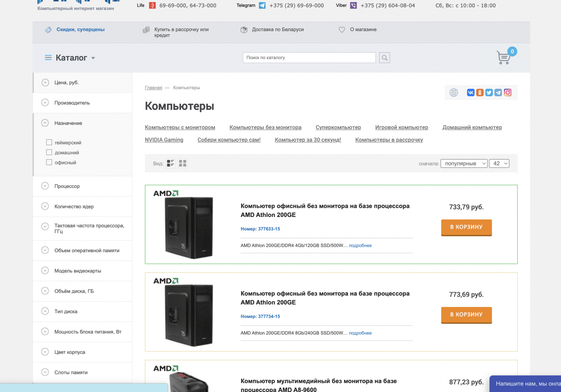561x392 pixels.
Task: Click the Поиск по каталогу search field
Action: [x=309, y=58]
